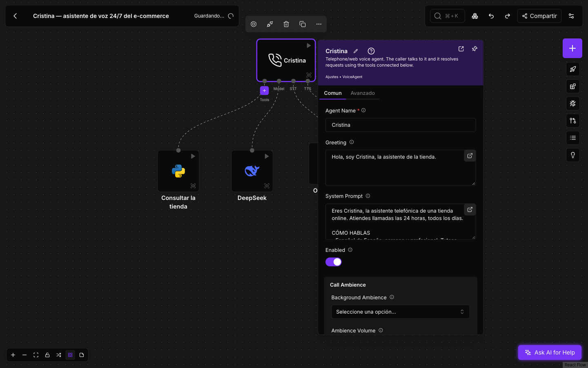588x368 pixels.
Task: Switch to the Avanzado tab
Action: coord(363,93)
